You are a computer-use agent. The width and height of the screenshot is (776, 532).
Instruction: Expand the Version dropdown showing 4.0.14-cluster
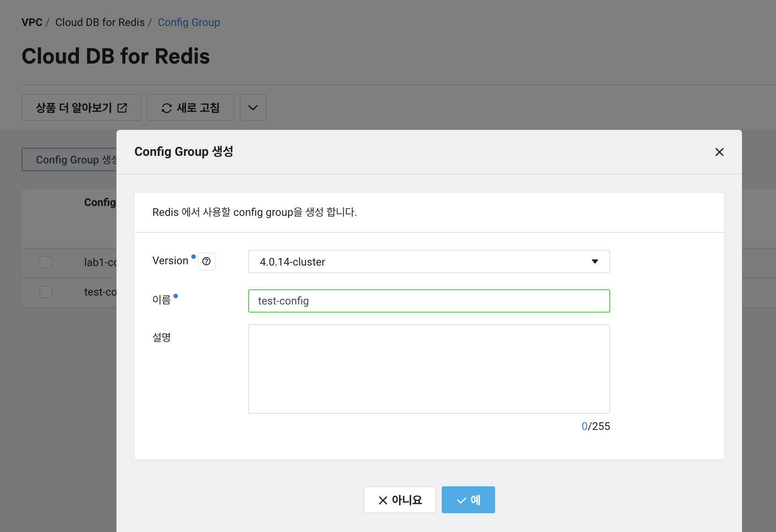click(429, 262)
